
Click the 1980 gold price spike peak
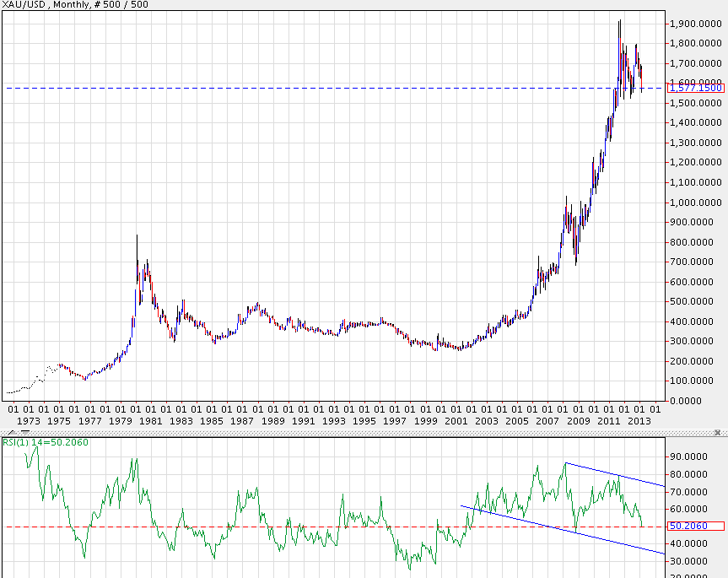137,237
